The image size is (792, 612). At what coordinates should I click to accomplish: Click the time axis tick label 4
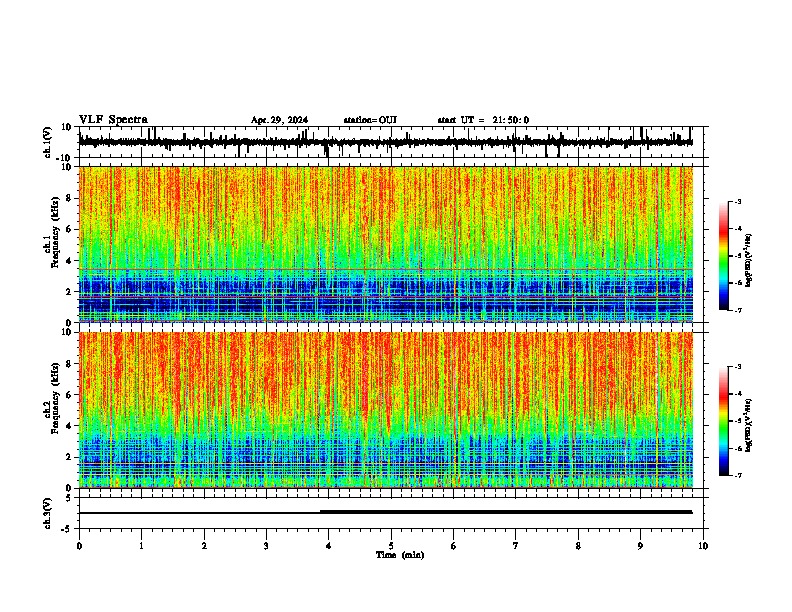pyautogui.click(x=329, y=546)
